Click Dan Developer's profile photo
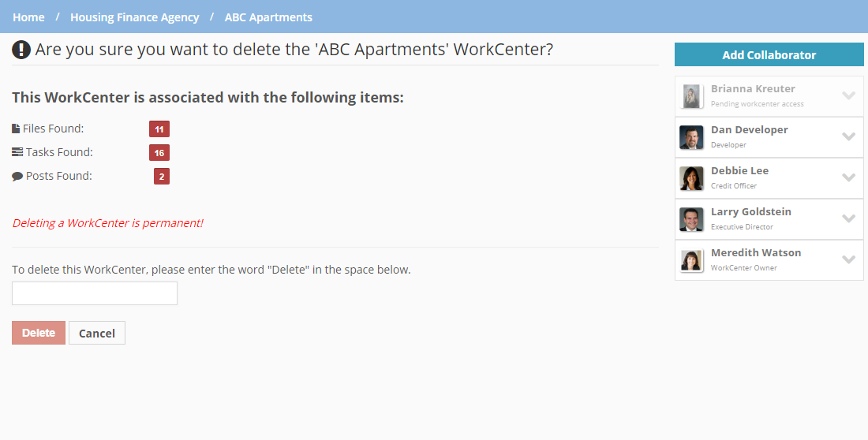 691,137
